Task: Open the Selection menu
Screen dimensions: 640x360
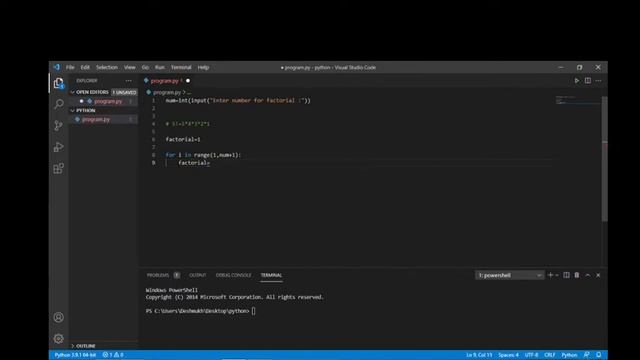Action: 107,67
